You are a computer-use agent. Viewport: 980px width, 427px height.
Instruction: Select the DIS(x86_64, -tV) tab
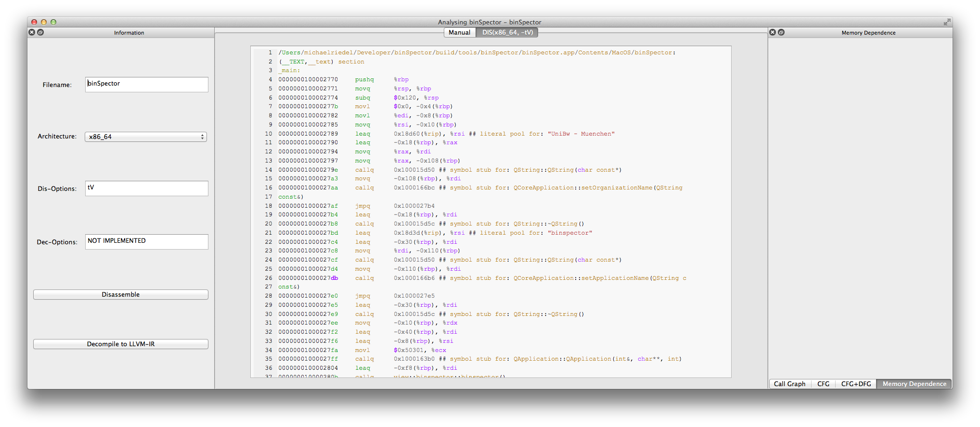507,32
